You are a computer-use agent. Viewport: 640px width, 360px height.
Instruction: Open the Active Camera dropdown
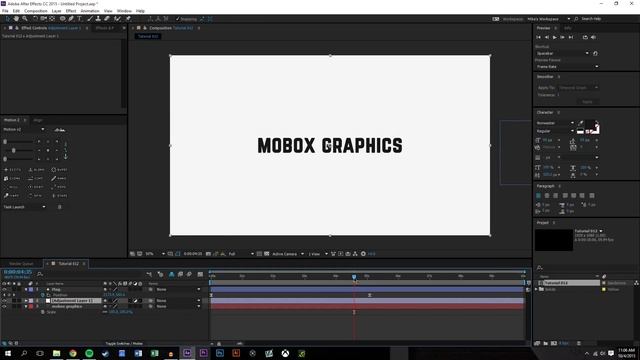pyautogui.click(x=288, y=254)
